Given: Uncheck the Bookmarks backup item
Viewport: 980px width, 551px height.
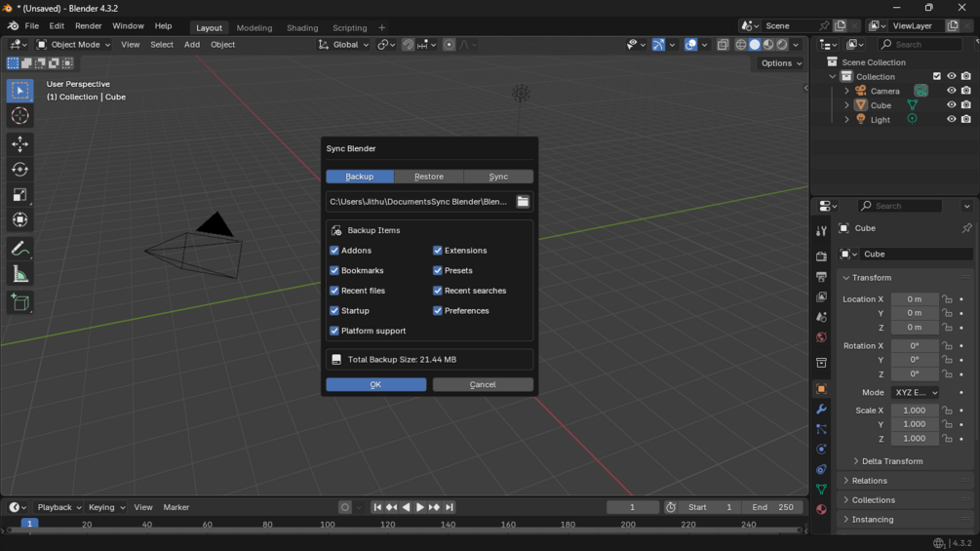Looking at the screenshot, I should (x=334, y=270).
